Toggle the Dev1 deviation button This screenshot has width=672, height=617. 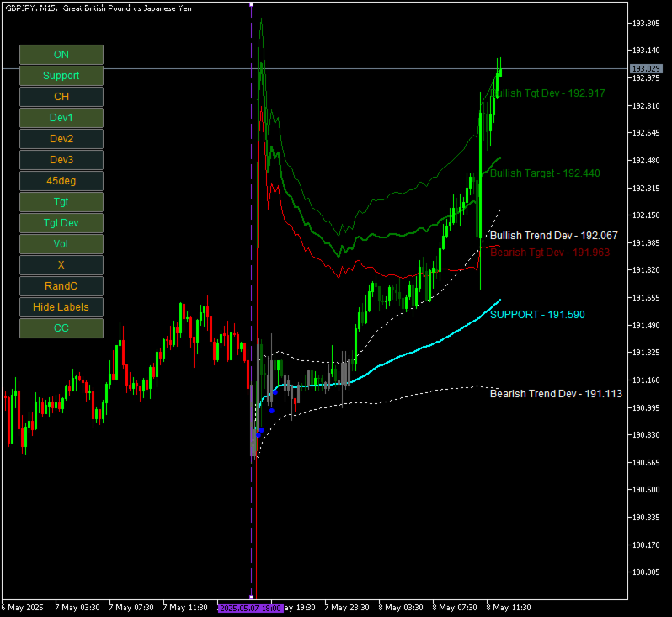click(x=61, y=117)
